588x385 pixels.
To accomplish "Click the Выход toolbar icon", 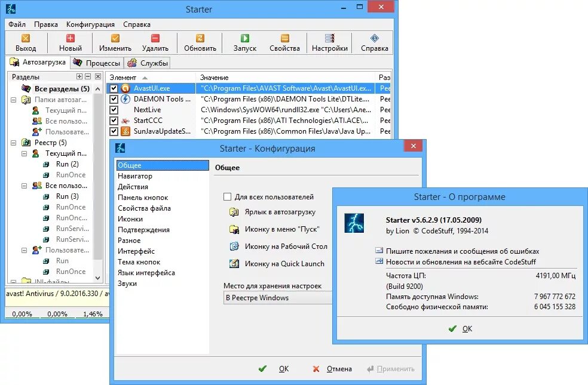I will tap(26, 38).
